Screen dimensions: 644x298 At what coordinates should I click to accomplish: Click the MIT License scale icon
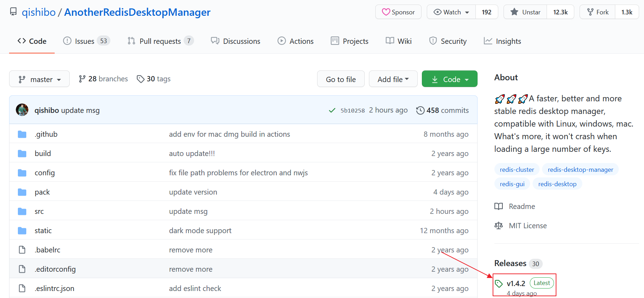point(498,226)
